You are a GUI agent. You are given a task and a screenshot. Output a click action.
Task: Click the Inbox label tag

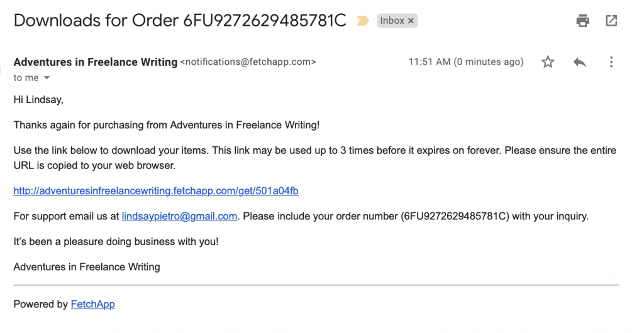click(x=392, y=21)
